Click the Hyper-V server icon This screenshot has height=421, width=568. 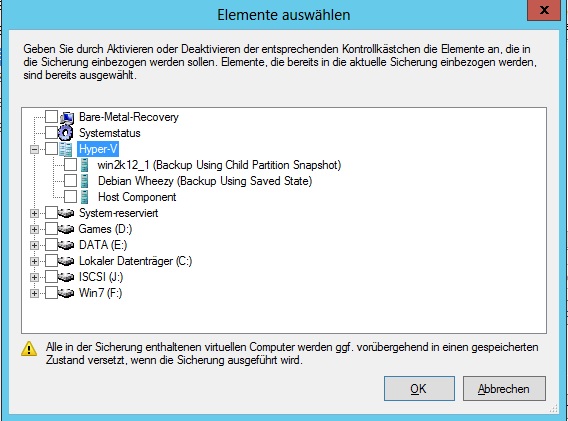pyautogui.click(x=66, y=149)
